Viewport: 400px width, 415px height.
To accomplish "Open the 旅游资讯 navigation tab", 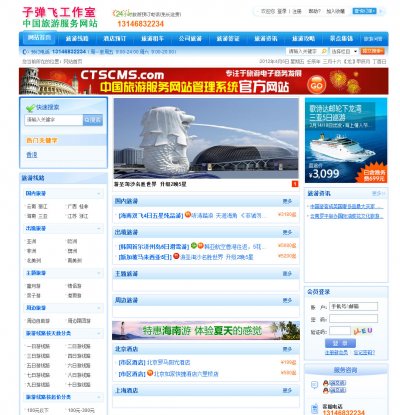I will 266,39.
